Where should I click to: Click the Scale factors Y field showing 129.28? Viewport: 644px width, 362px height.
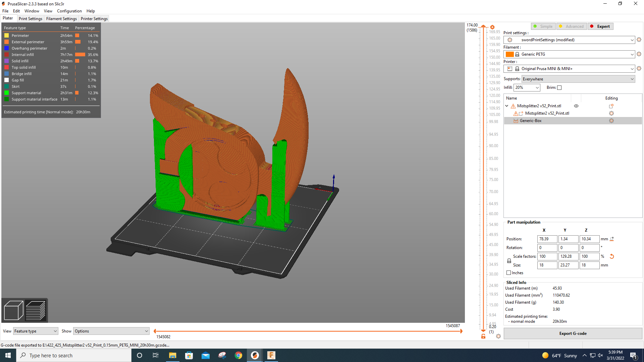point(568,256)
